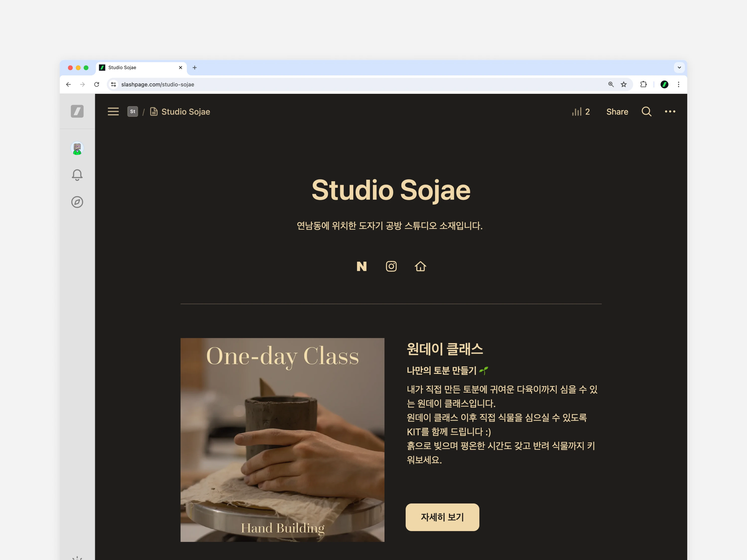
Task: Open browser extensions puzzle icon
Action: pos(643,84)
